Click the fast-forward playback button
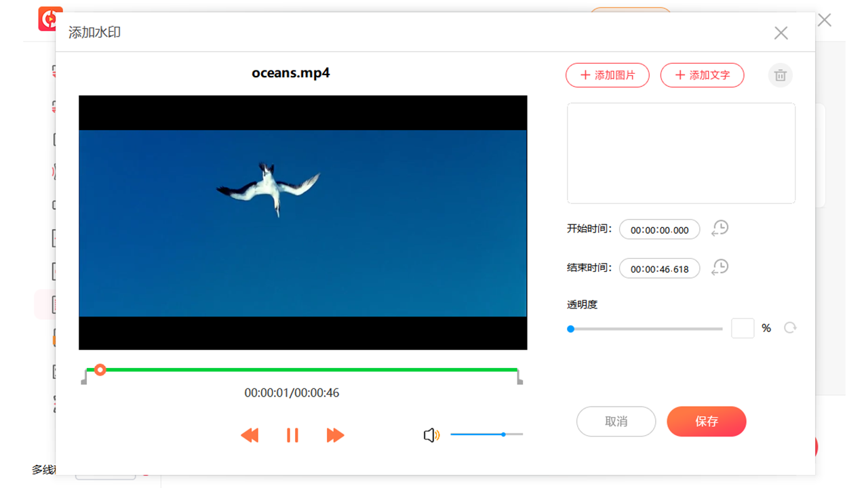Viewport: 868px width, 488px height. pos(335,435)
